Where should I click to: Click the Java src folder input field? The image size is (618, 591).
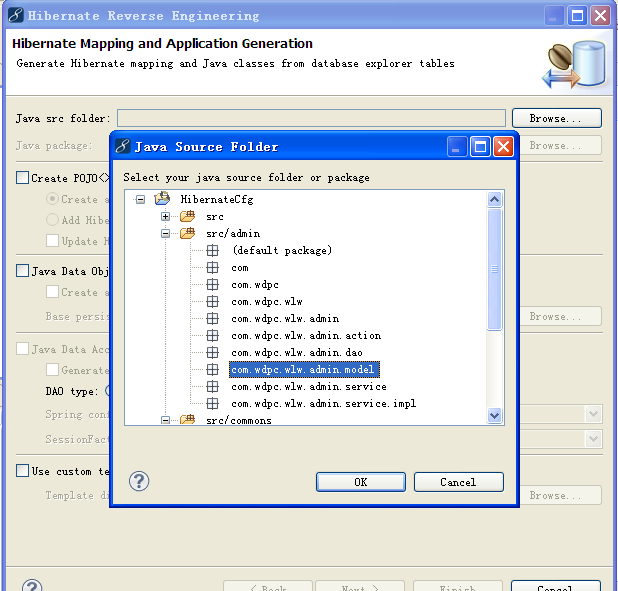311,118
